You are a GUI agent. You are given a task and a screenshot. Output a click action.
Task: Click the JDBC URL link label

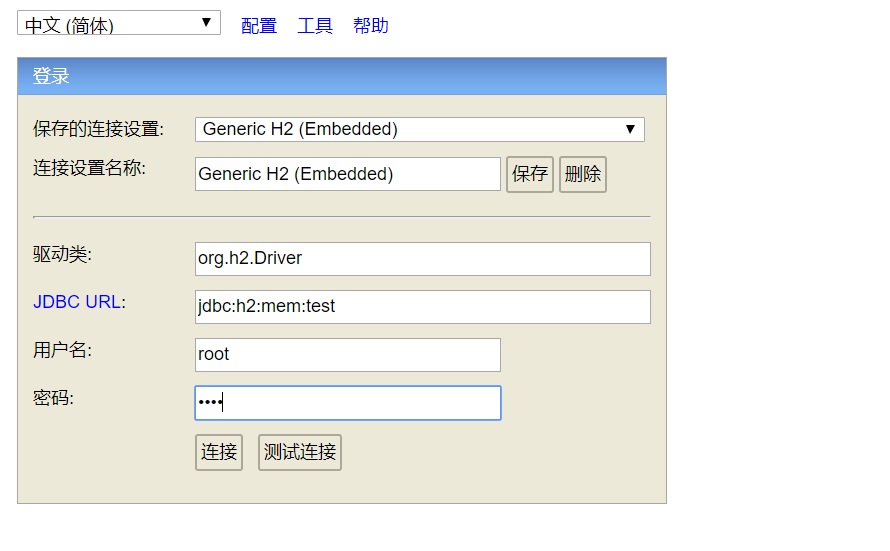coord(77,302)
